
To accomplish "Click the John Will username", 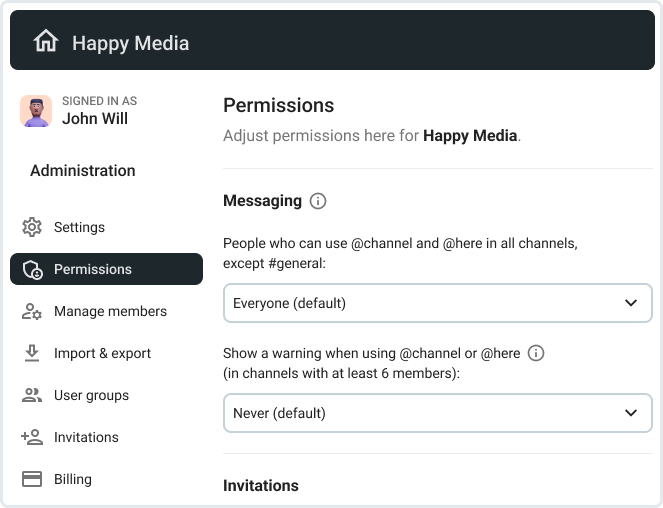I will 95,119.
